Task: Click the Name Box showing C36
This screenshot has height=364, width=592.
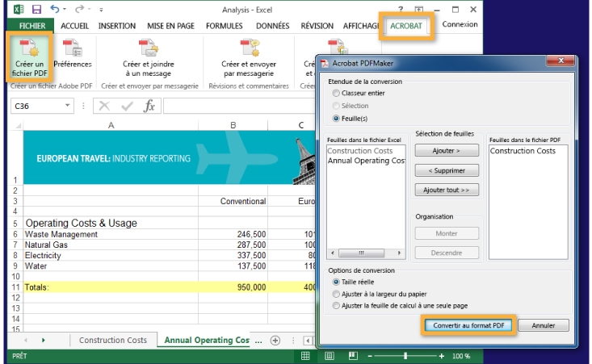Action: click(x=37, y=106)
